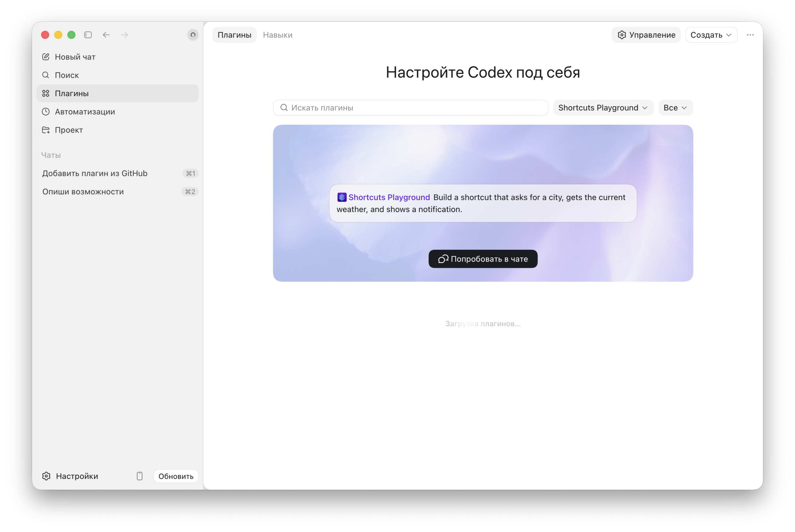
Task: Open Автоматизации in the sidebar
Action: (x=117, y=112)
